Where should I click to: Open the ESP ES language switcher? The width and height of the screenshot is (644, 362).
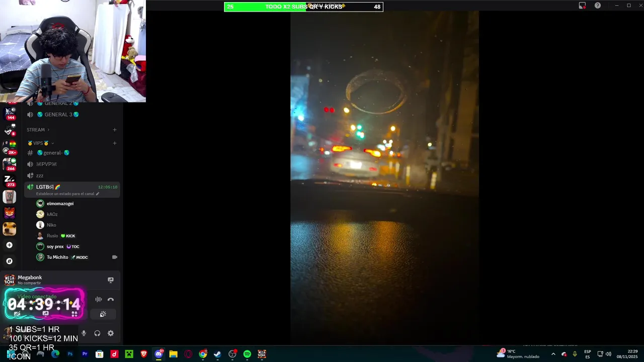point(588,354)
